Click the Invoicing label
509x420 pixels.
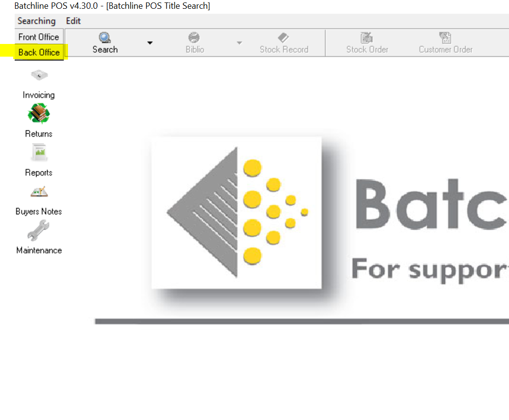pos(39,95)
